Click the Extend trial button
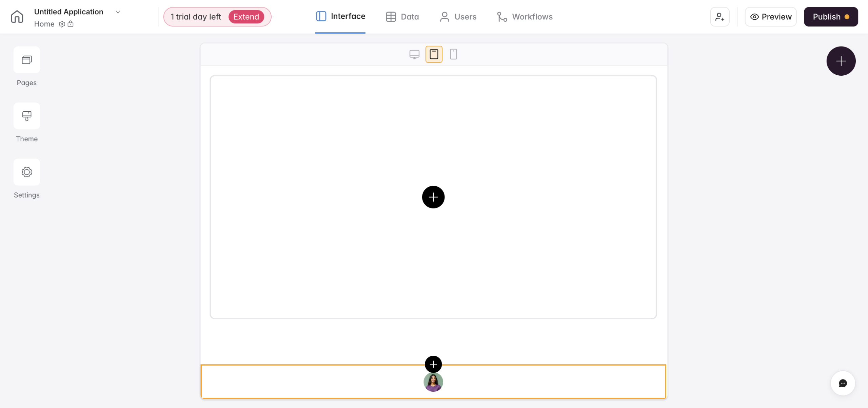This screenshot has width=868, height=408. point(246,17)
